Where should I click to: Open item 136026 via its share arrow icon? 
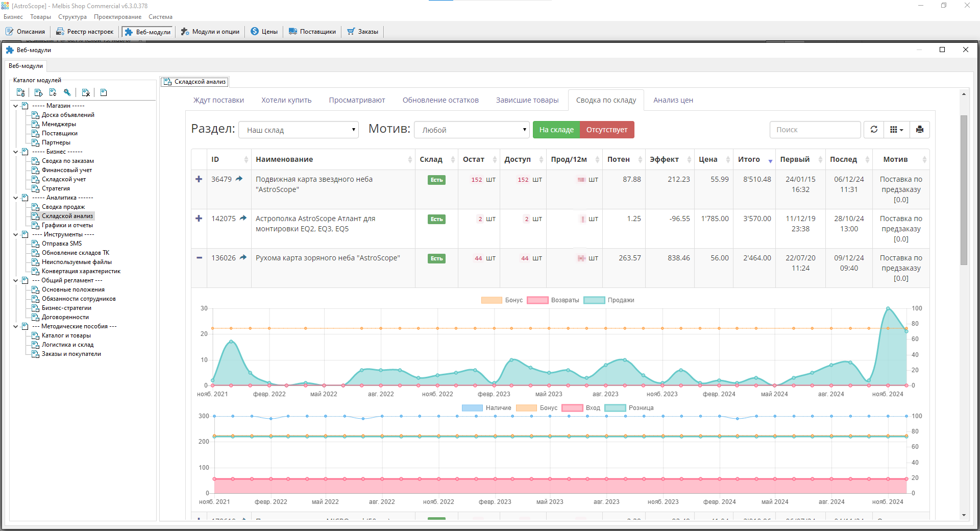point(243,257)
